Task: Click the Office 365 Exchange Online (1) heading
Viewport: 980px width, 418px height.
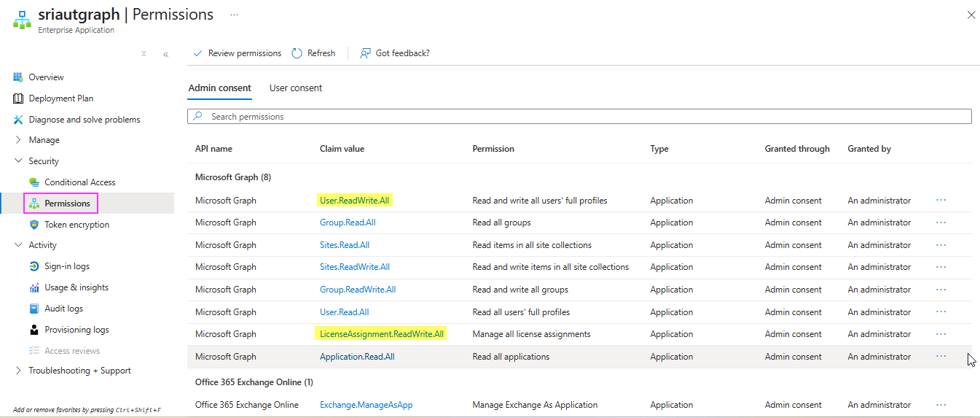Action: (x=254, y=382)
